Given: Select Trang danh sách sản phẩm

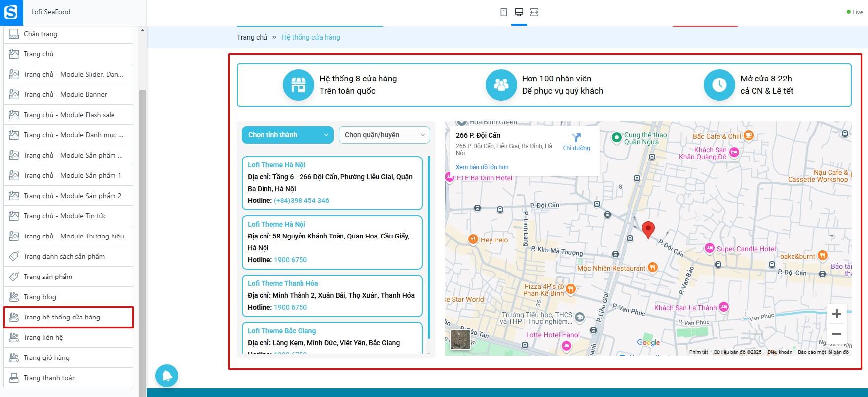Looking at the screenshot, I should [69, 256].
